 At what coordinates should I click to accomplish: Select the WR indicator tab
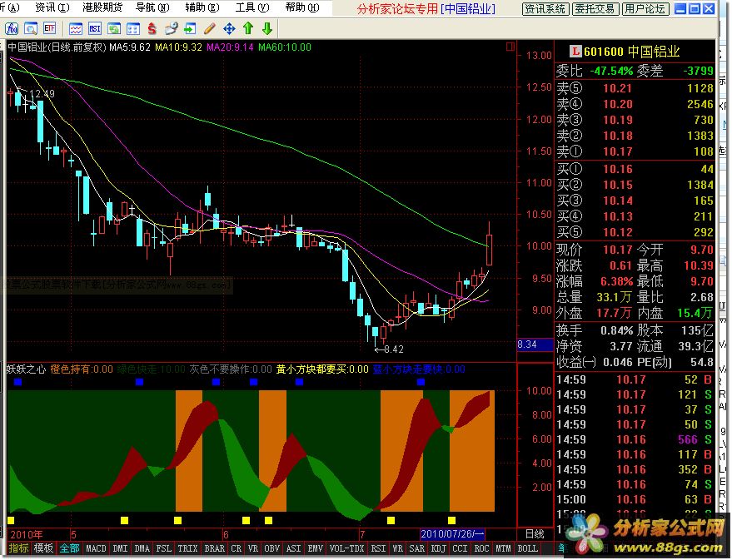point(397,548)
